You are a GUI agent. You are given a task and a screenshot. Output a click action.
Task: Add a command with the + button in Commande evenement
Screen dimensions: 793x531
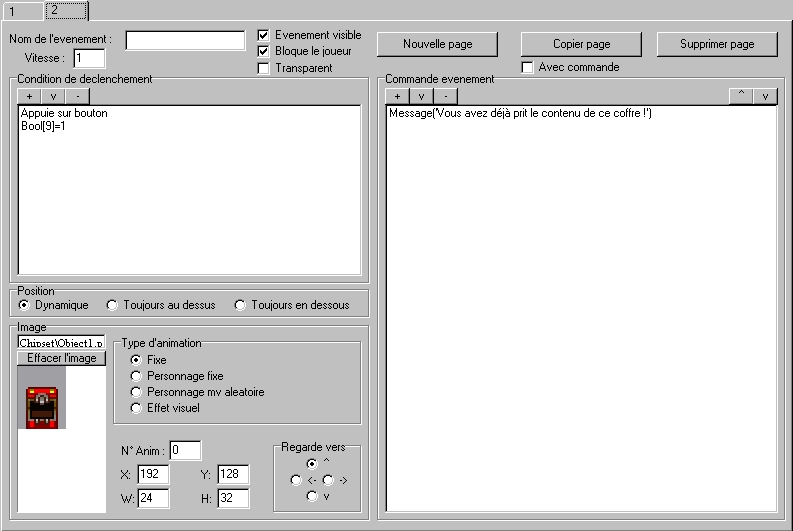point(397,96)
